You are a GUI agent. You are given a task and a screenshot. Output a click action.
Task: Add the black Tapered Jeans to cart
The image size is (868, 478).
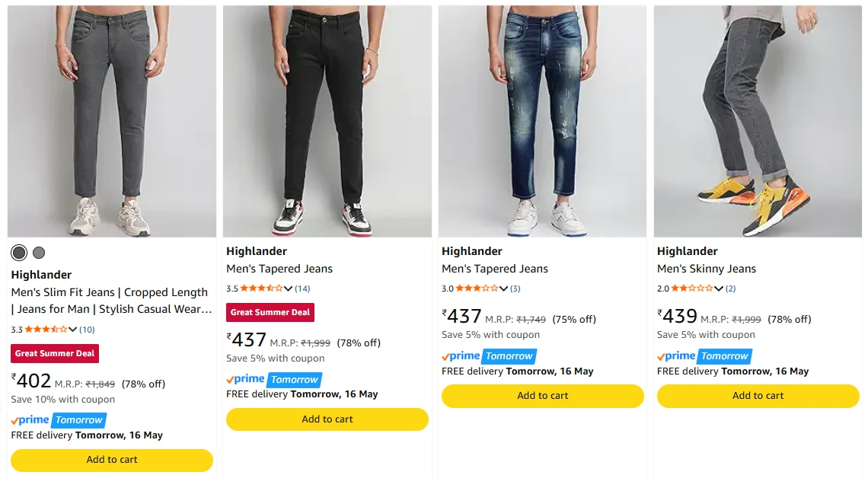point(327,419)
